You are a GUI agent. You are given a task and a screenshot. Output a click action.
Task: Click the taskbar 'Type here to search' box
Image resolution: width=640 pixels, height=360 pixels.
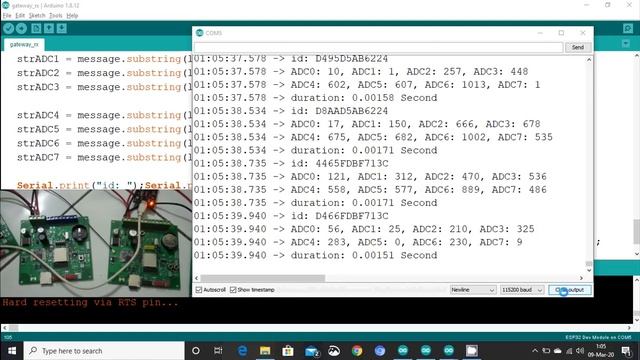[104, 351]
